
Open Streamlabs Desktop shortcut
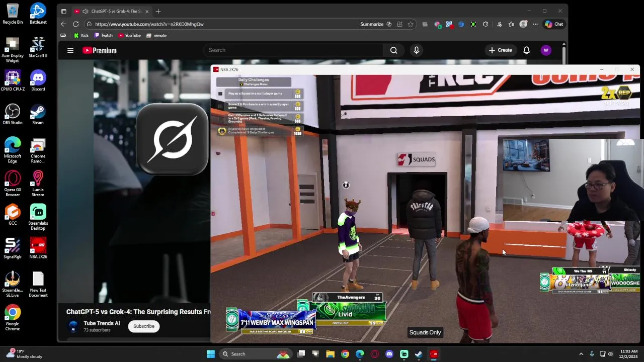(x=38, y=217)
